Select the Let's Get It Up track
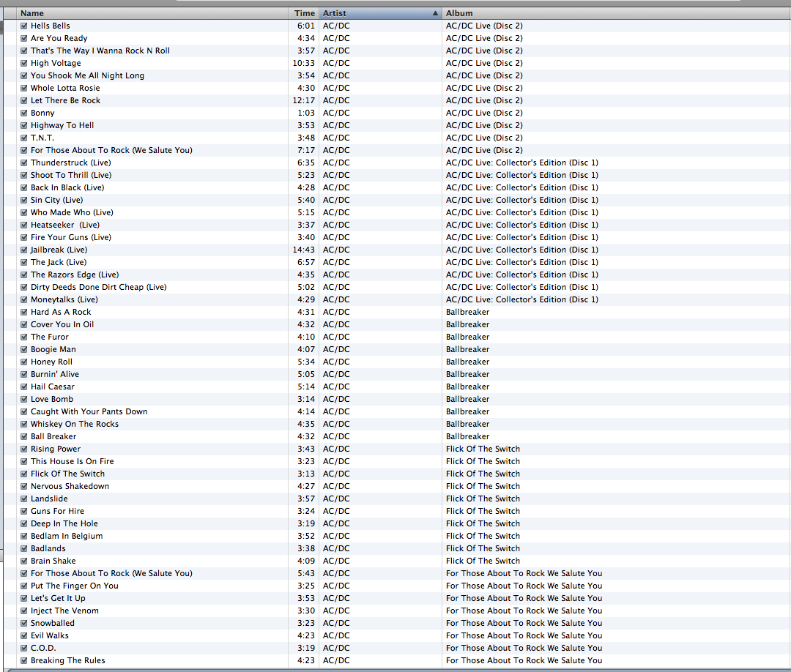 [58, 598]
